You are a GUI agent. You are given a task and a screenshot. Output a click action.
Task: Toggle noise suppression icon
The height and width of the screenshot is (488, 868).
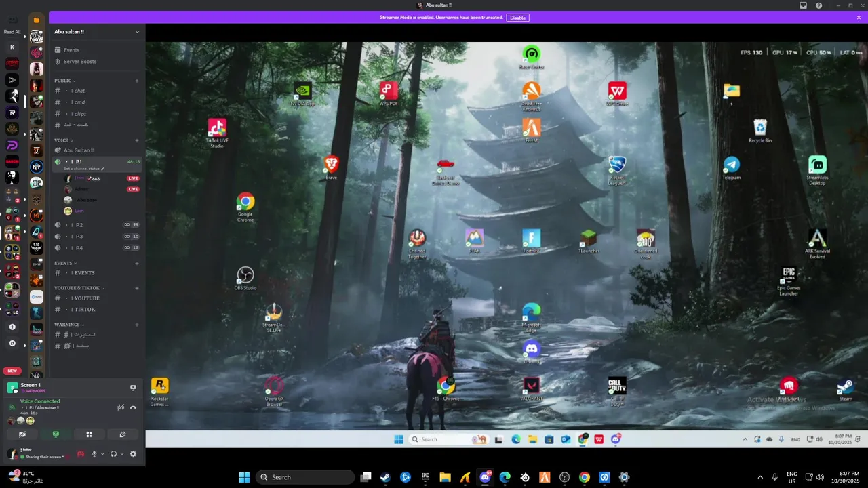click(121, 407)
